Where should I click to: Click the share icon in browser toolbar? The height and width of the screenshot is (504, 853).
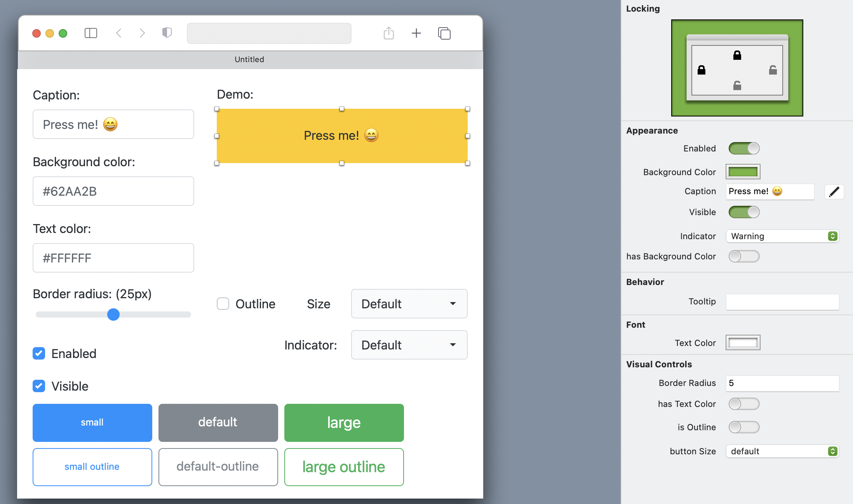388,33
